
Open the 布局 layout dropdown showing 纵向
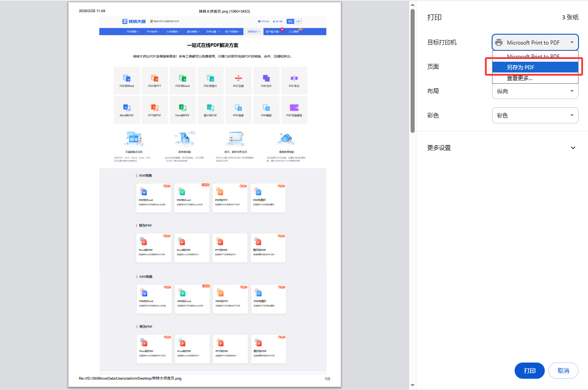(535, 91)
